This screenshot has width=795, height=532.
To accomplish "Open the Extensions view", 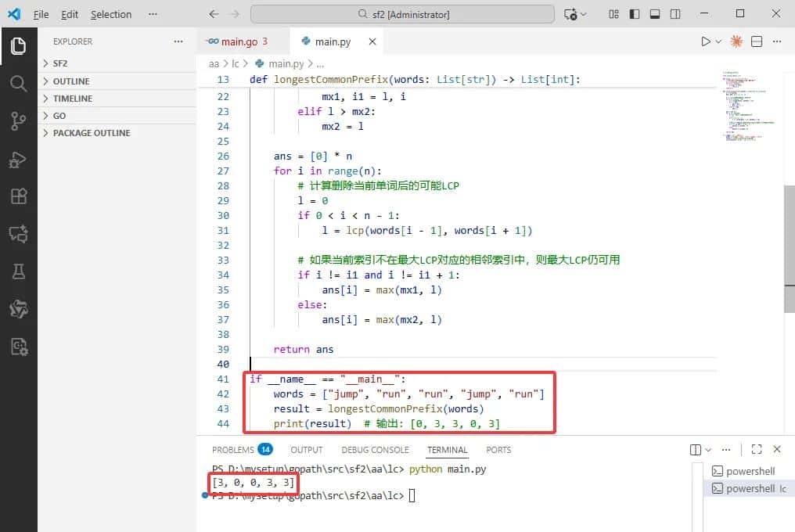I will coord(19,196).
